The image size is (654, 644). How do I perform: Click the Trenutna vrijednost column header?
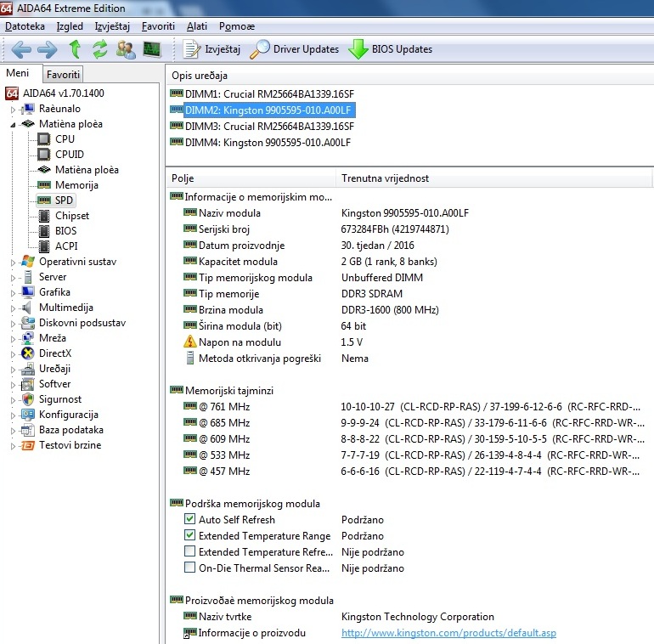point(385,178)
